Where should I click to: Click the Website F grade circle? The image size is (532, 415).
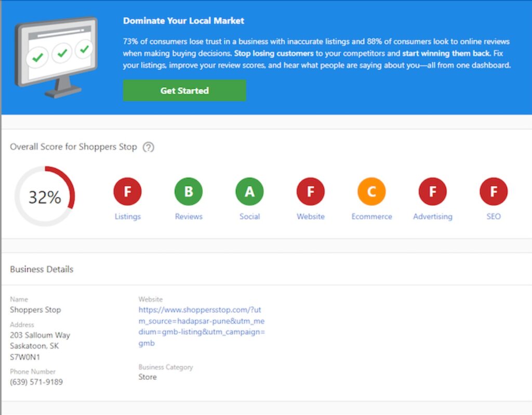(311, 191)
